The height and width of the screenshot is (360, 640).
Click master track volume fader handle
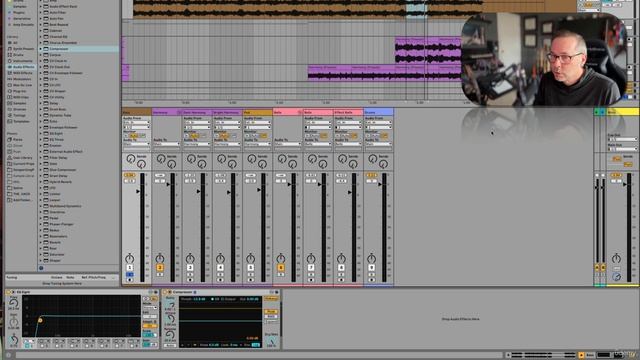click(x=624, y=184)
